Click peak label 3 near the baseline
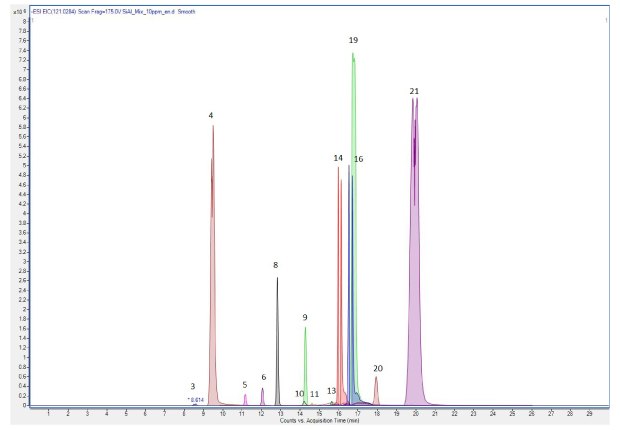 coord(192,386)
